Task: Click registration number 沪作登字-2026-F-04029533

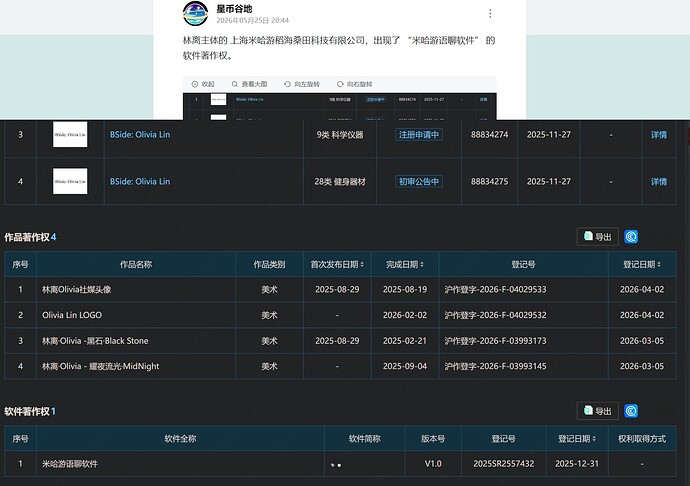Action: (x=495, y=289)
